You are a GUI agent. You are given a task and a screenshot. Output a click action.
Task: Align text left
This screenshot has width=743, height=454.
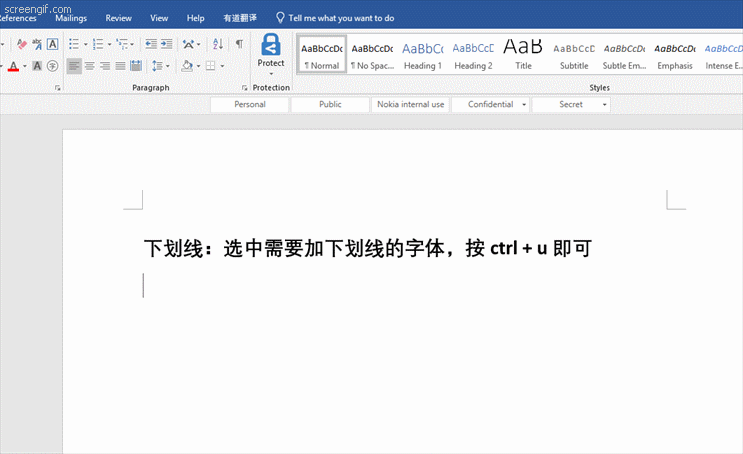tap(74, 66)
